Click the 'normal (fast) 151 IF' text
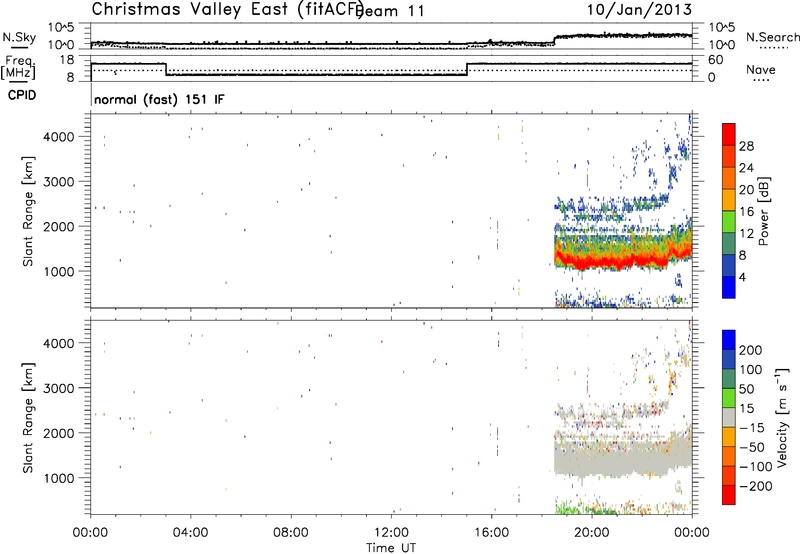This screenshot has height=554, width=800. (159, 99)
